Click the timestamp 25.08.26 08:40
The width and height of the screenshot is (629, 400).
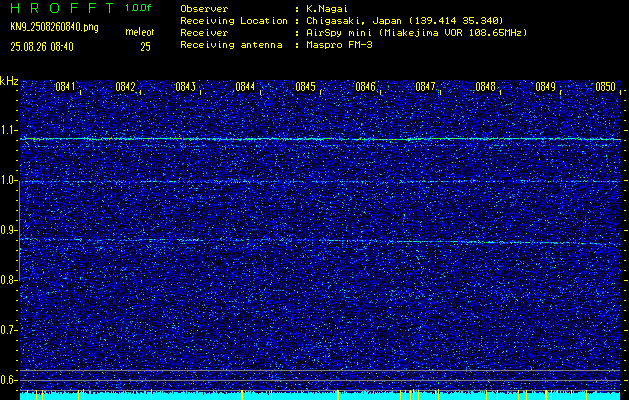(x=42, y=47)
